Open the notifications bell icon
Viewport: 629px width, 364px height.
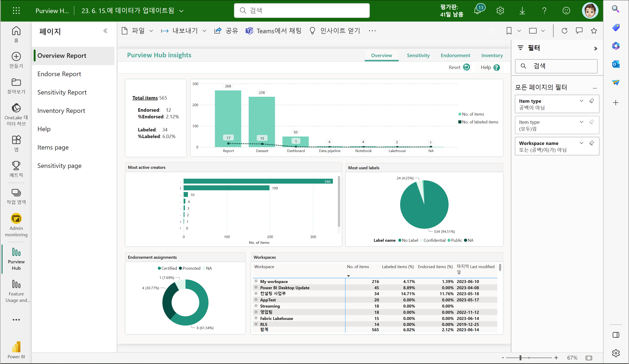(x=477, y=11)
